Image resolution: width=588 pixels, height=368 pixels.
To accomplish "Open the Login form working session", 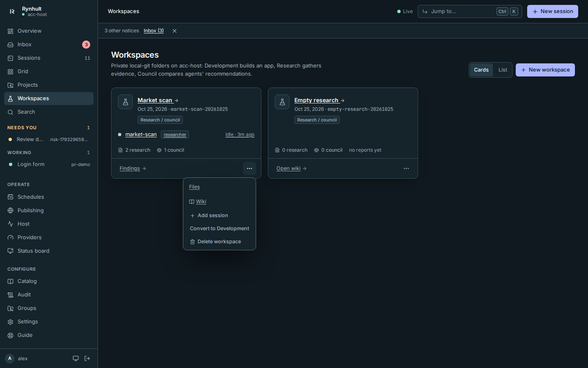I will 49,164.
